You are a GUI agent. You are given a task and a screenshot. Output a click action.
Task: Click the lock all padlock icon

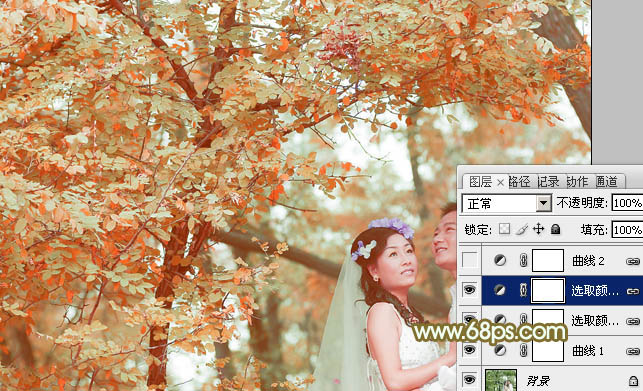pos(556,229)
